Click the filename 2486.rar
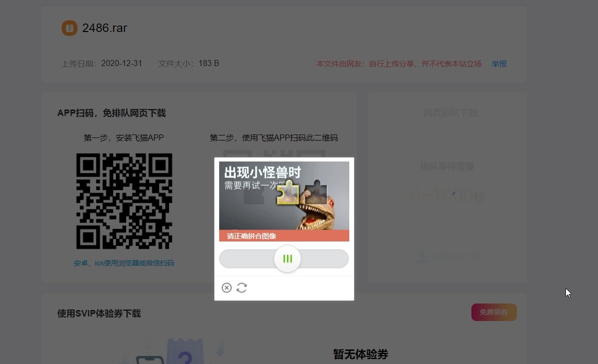 point(105,28)
